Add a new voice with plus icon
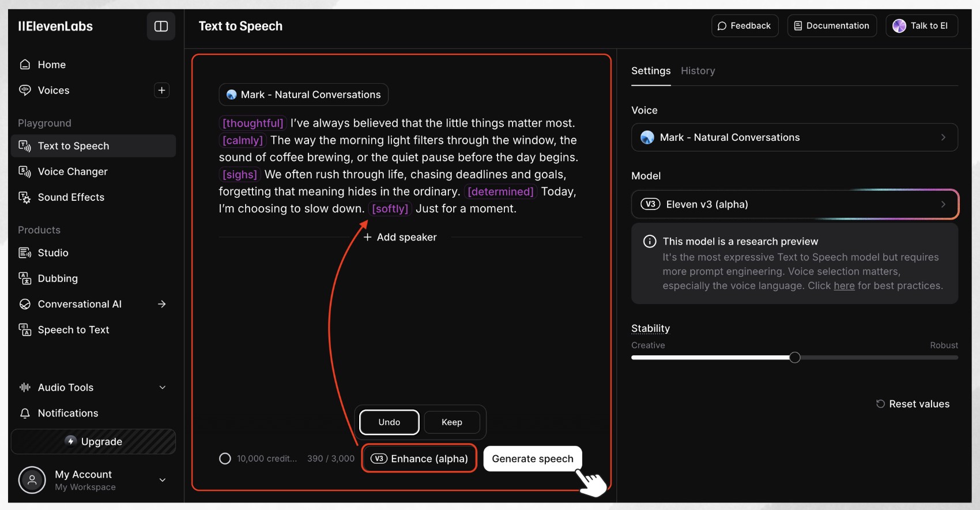Image resolution: width=980 pixels, height=510 pixels. (162, 90)
